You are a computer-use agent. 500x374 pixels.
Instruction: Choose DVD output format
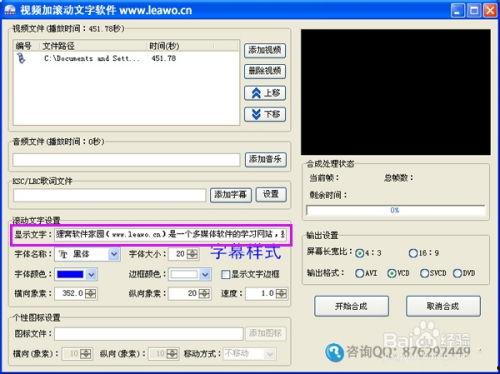[x=457, y=273]
